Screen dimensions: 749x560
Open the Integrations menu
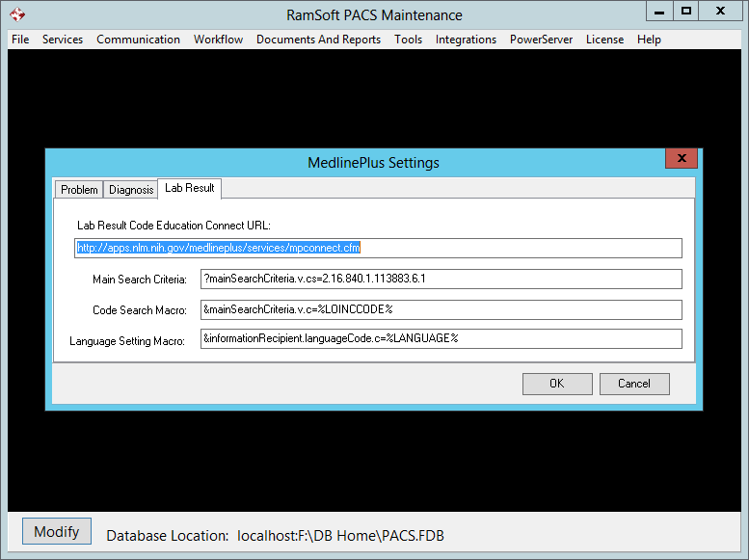(x=466, y=40)
